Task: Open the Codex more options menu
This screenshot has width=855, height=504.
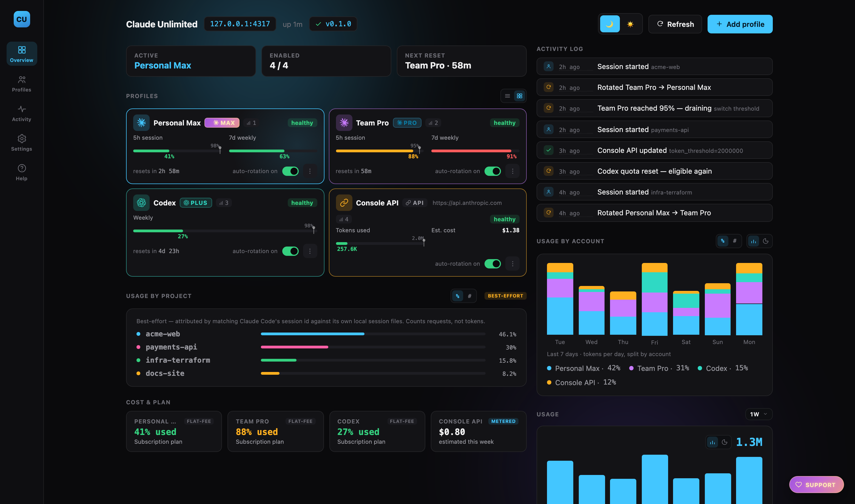Action: click(x=310, y=251)
